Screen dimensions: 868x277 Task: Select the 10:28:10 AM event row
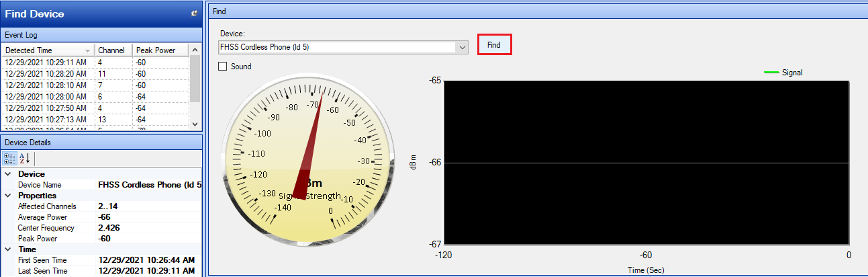tap(95, 85)
